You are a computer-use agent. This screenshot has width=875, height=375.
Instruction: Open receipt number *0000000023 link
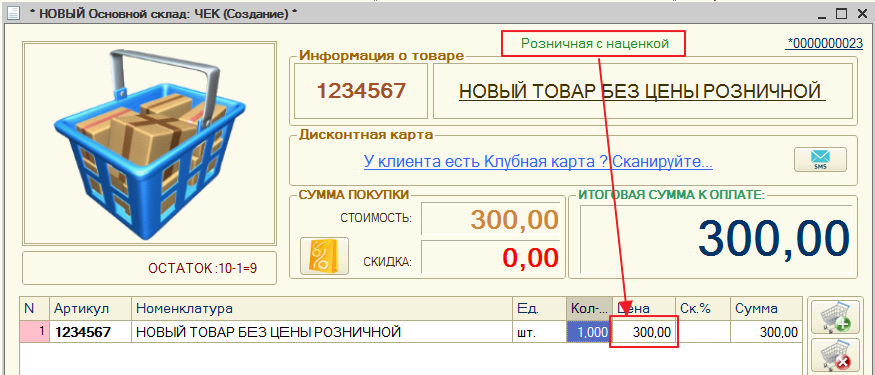pos(824,44)
